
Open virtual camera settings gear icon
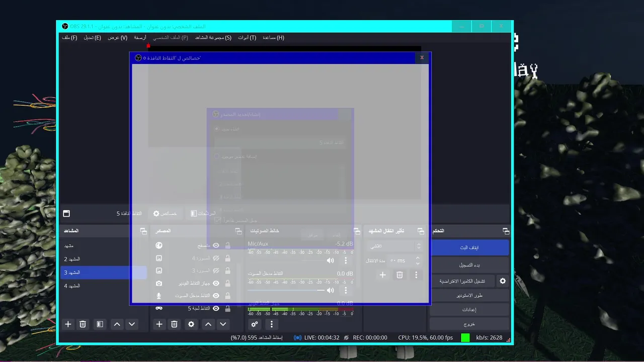(x=503, y=281)
